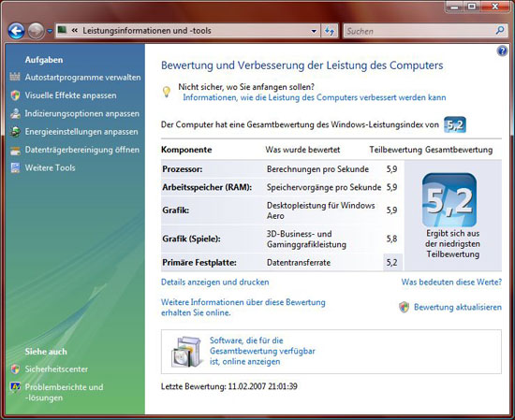The height and width of the screenshot is (420, 515).
Task: Open Visuelle Effekte anpassen
Action: pos(70,95)
